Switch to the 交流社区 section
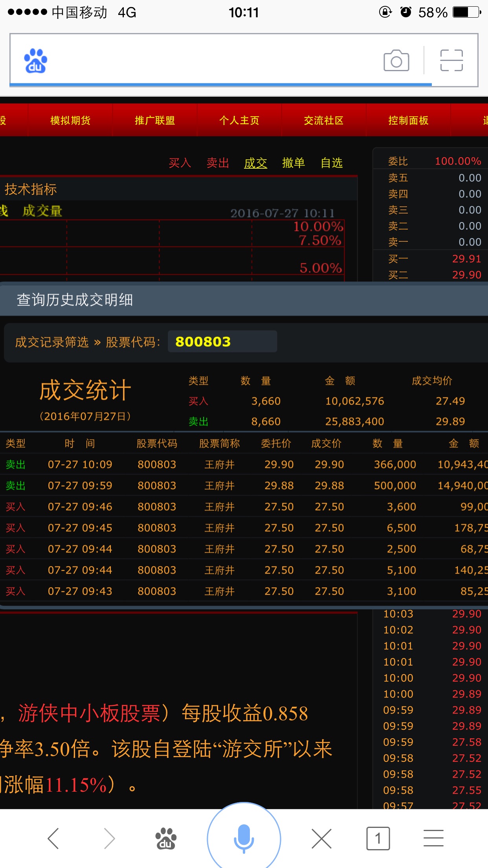 (324, 120)
